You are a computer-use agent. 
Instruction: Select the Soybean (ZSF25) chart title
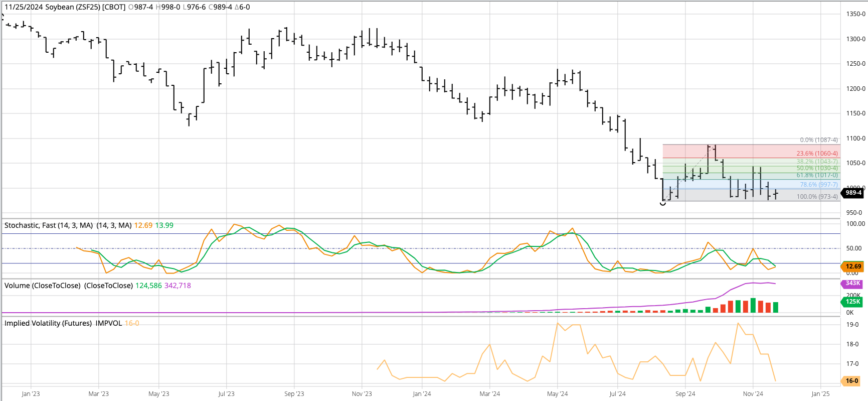coord(65,7)
